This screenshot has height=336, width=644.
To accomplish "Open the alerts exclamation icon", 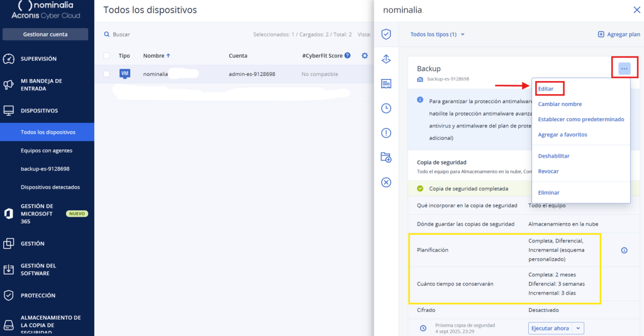I will pyautogui.click(x=386, y=133).
